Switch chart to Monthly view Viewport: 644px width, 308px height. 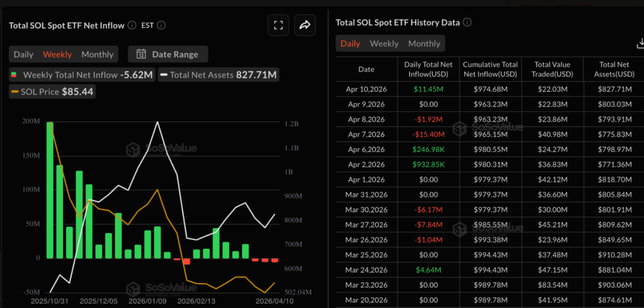[97, 54]
